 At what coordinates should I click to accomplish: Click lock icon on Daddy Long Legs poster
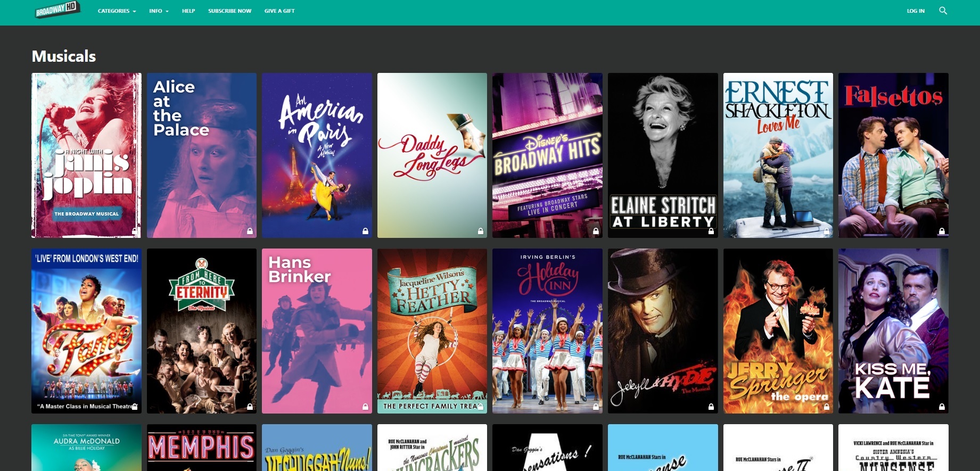pyautogui.click(x=481, y=232)
